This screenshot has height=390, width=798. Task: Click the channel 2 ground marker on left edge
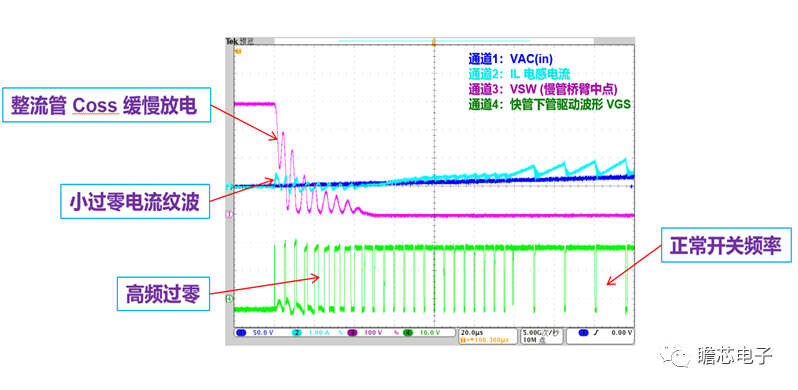(x=229, y=187)
